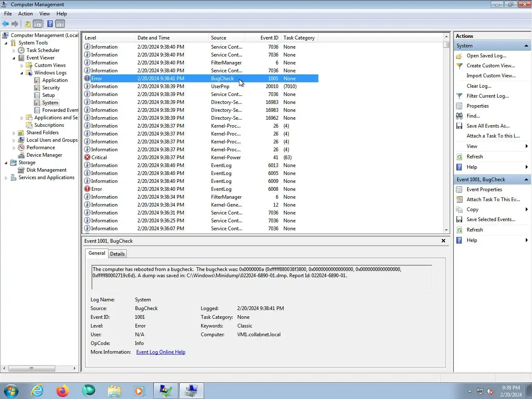This screenshot has height=399, width=532.
Task: Select the Application log icon
Action: (37, 80)
